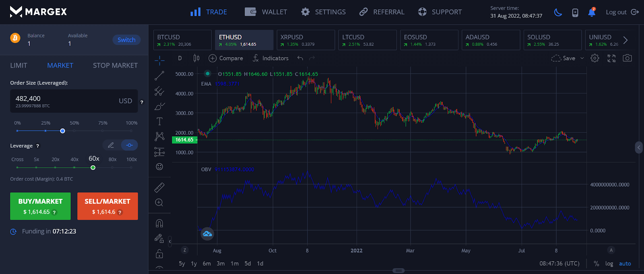The width and height of the screenshot is (644, 274).
Task: Switch to the LIMIT order tab
Action: coord(19,65)
